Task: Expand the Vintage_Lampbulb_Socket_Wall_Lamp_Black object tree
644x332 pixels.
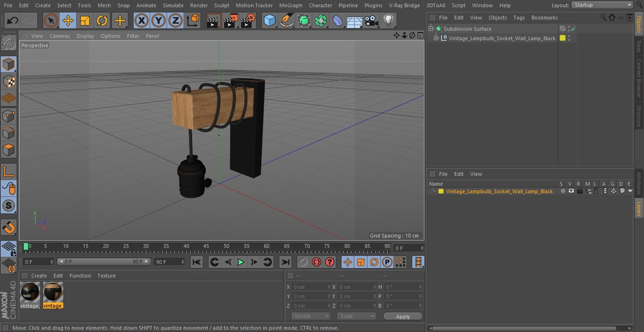Action: 436,38
